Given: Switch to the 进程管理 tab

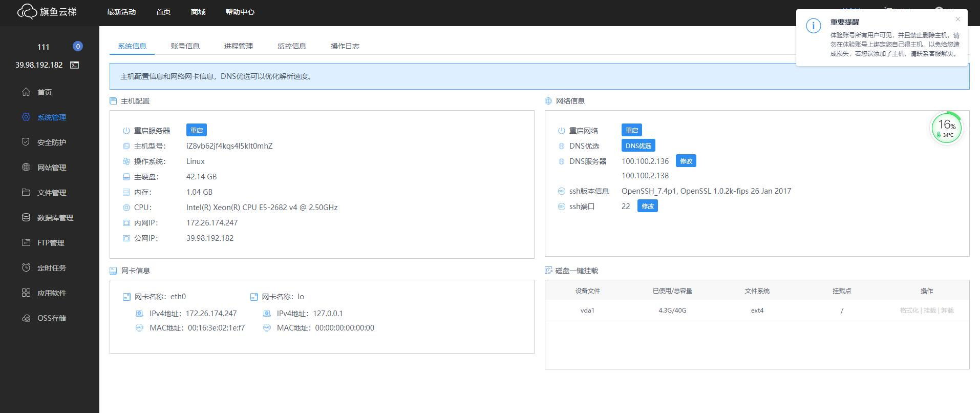Looking at the screenshot, I should (x=239, y=46).
